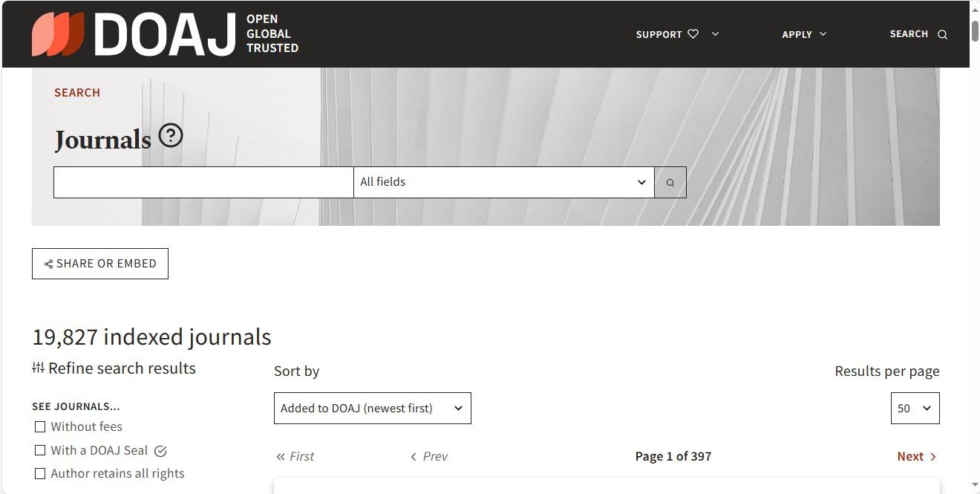Image resolution: width=980 pixels, height=494 pixels.
Task: Click the DOAJ logo
Action: [165, 34]
